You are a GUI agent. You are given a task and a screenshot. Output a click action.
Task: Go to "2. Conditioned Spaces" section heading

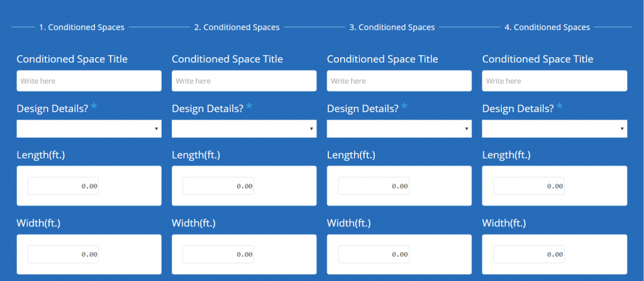[x=236, y=28]
